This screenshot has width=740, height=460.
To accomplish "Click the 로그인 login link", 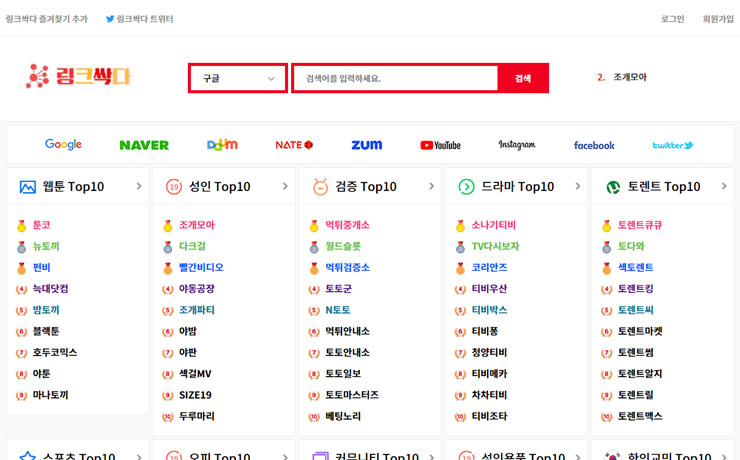I will (x=672, y=19).
